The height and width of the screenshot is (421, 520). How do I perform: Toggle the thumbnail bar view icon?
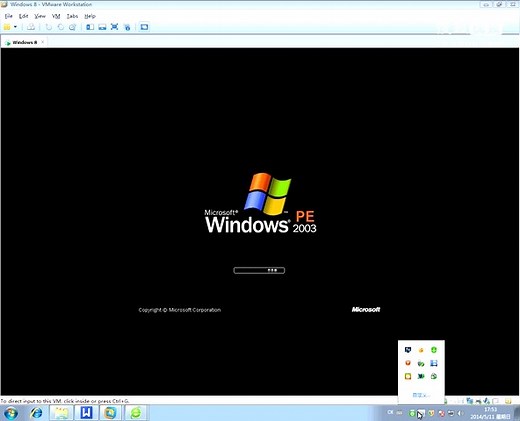[x=102, y=27]
